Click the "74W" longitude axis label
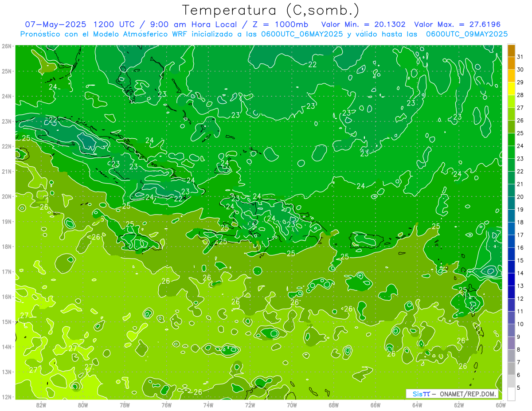 (208, 405)
